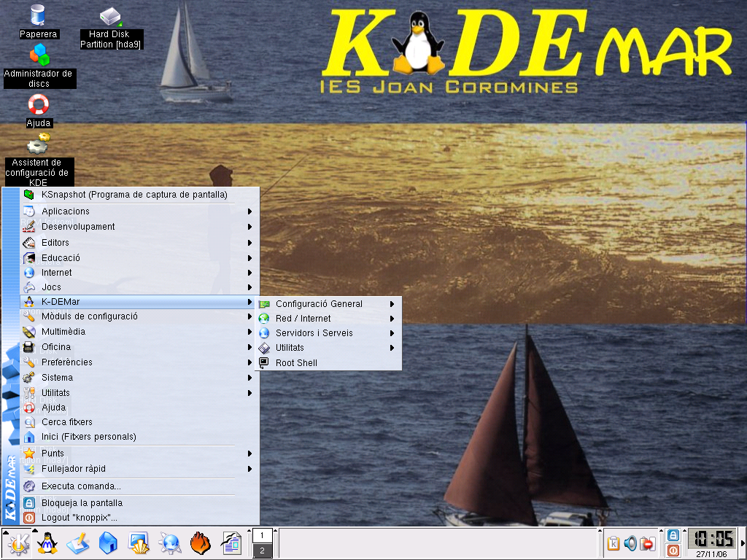Click Logout "knoppix"... menu entry
The image size is (747, 560).
click(79, 518)
